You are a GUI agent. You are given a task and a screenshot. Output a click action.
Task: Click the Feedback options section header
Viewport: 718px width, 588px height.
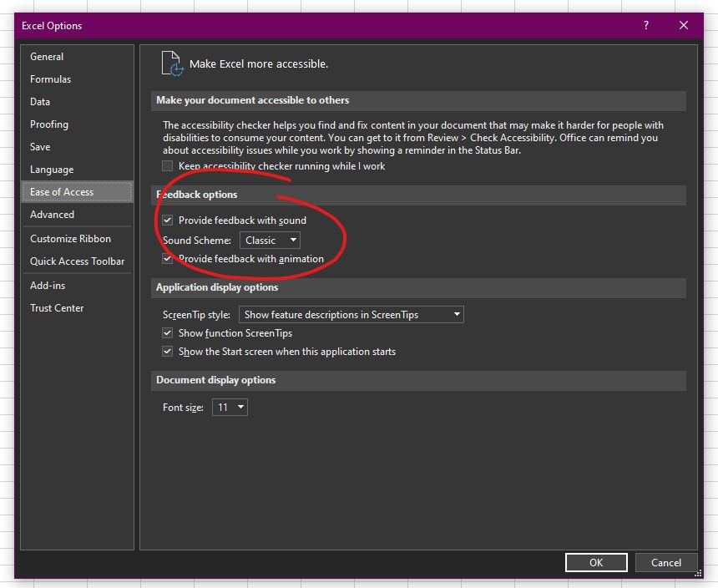(x=418, y=195)
